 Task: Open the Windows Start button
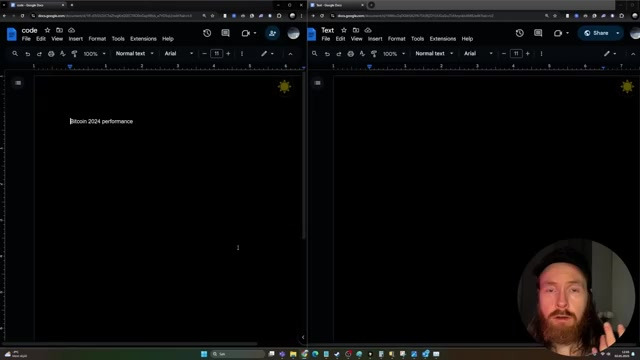pyautogui.click(x=204, y=354)
